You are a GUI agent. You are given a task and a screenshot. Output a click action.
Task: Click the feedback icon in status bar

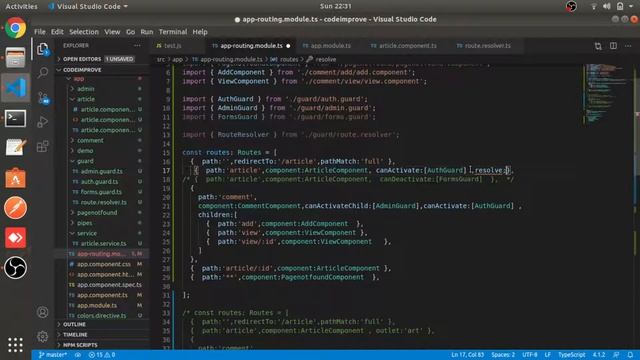point(616,355)
